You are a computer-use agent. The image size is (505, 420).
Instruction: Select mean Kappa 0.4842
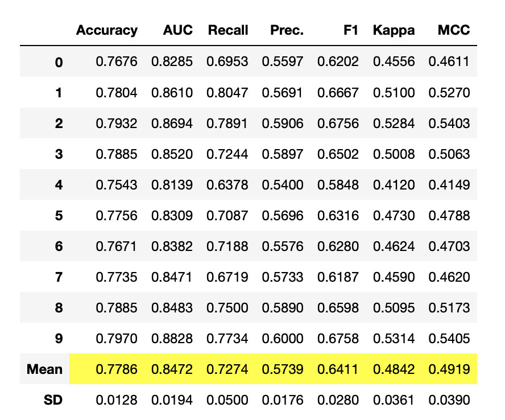coord(394,369)
